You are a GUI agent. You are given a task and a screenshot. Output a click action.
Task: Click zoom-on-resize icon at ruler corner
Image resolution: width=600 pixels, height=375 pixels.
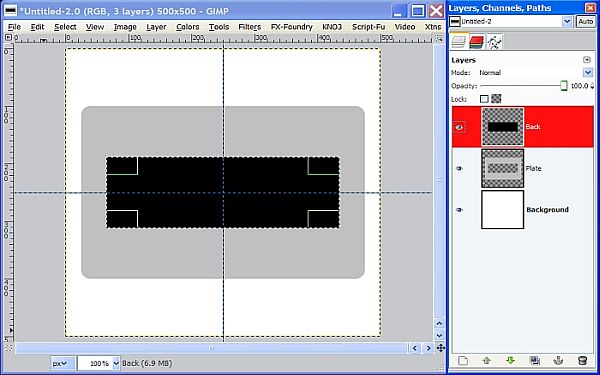click(439, 38)
